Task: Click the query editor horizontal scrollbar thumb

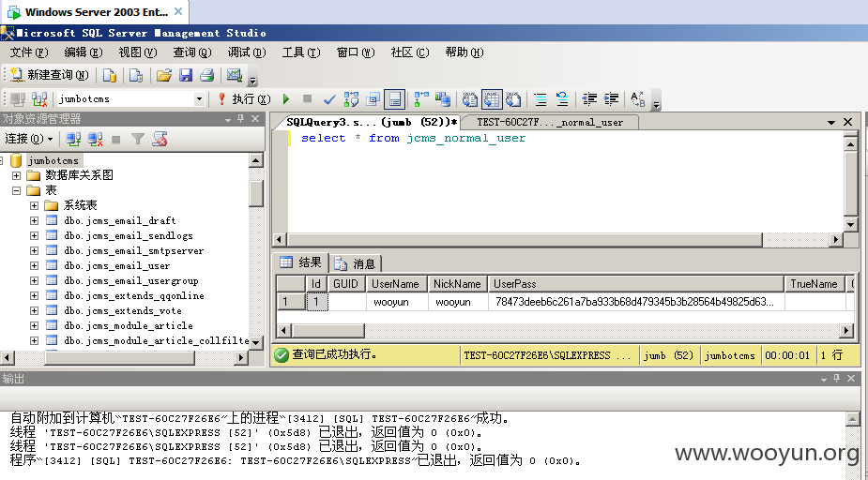Action: pyautogui.click(x=525, y=240)
